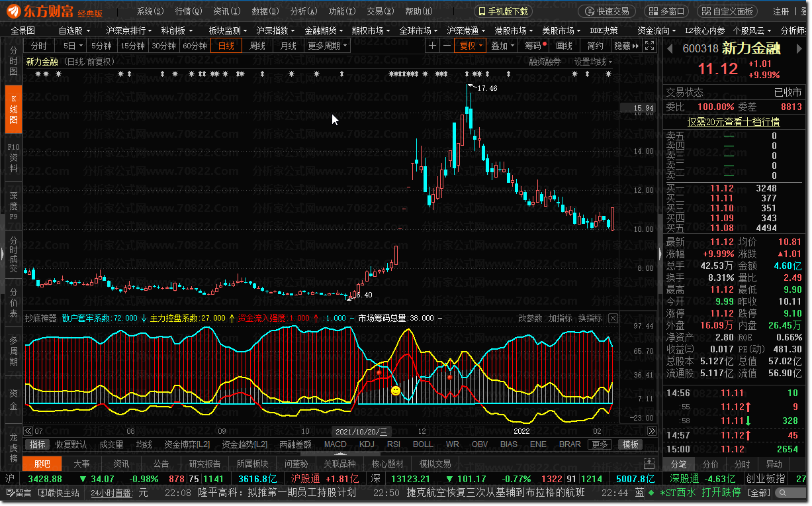Toggle the 指标 indicator button
Image resolution: width=812 pixels, height=506 pixels.
[38, 444]
